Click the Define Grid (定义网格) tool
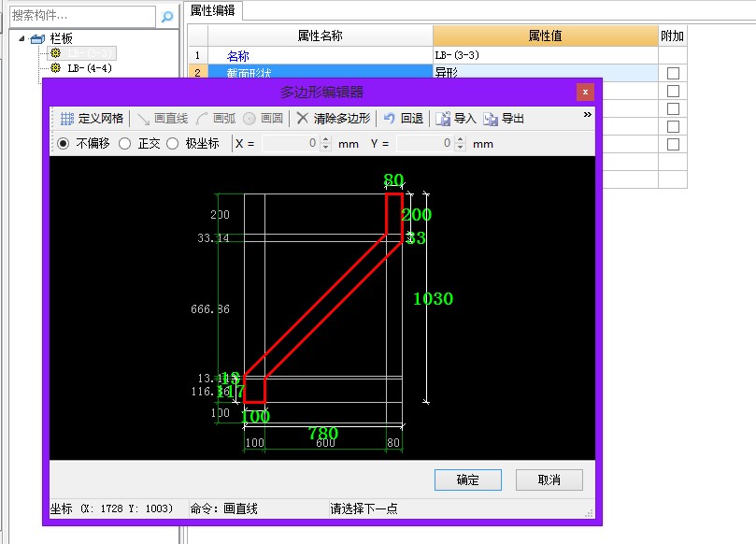This screenshot has height=544, width=756. (x=92, y=119)
